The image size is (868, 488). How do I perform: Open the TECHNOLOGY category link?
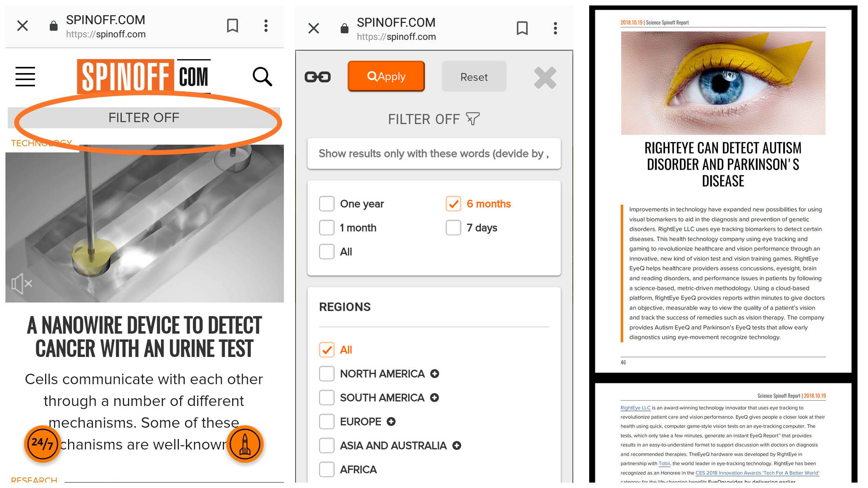pyautogui.click(x=42, y=143)
